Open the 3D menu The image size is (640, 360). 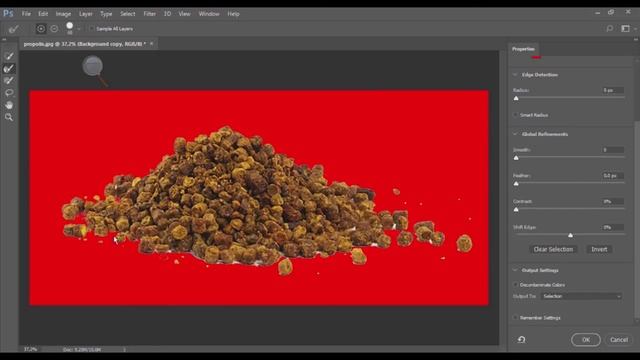click(x=167, y=13)
